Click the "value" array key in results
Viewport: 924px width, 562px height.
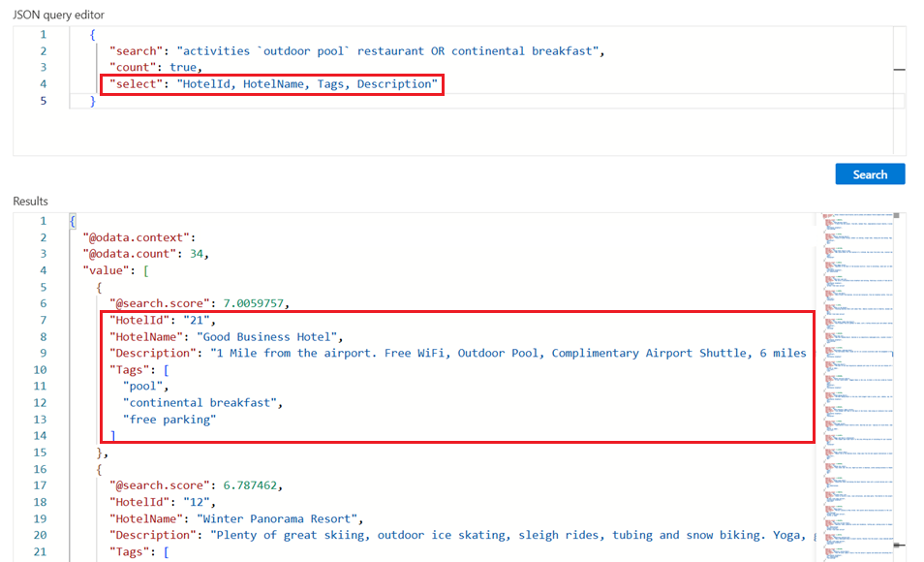pyautogui.click(x=107, y=270)
